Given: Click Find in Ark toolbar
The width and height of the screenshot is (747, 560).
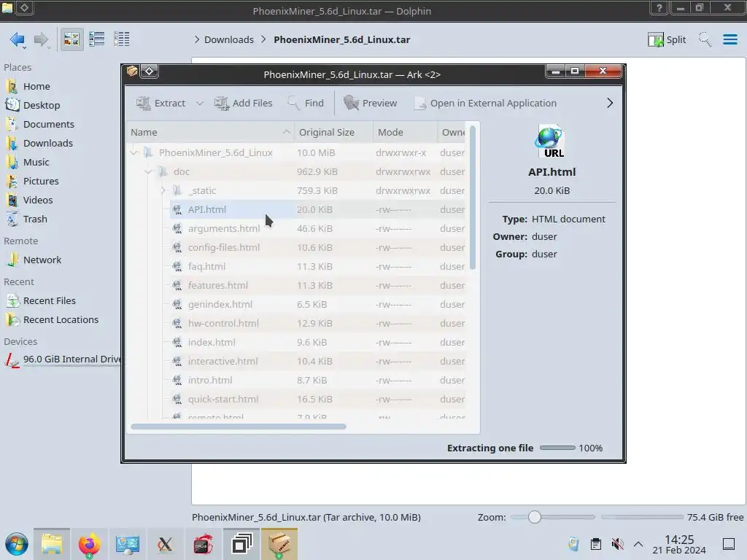Looking at the screenshot, I should [306, 103].
